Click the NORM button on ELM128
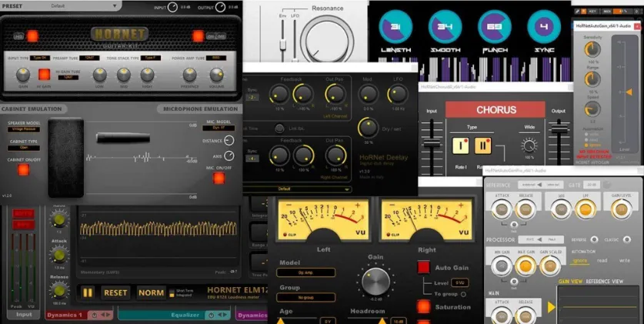The width and height of the screenshot is (644, 324). coord(151,292)
